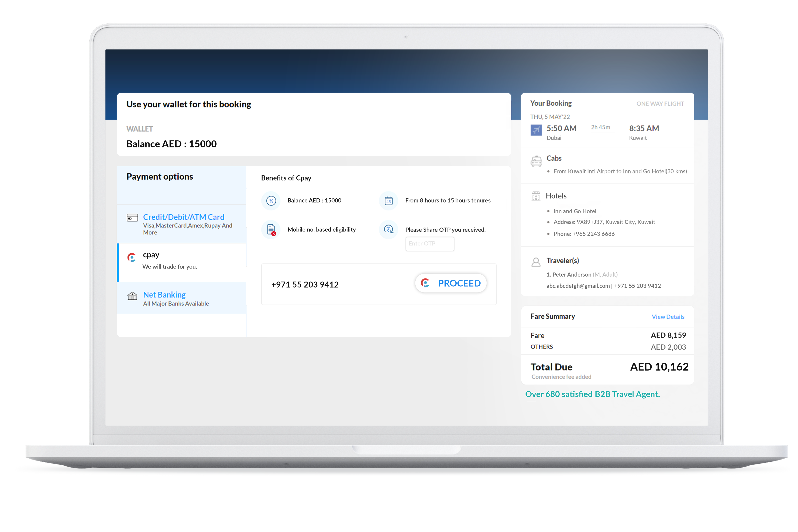Screen dimensions: 798x532
Task: Click the Enter OTP input field
Action: [x=429, y=244]
